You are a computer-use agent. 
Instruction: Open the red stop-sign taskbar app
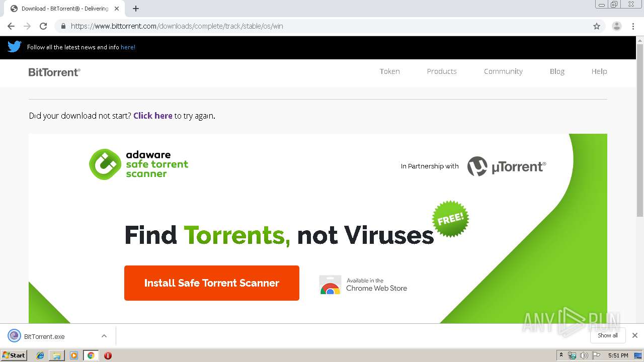(x=108, y=355)
